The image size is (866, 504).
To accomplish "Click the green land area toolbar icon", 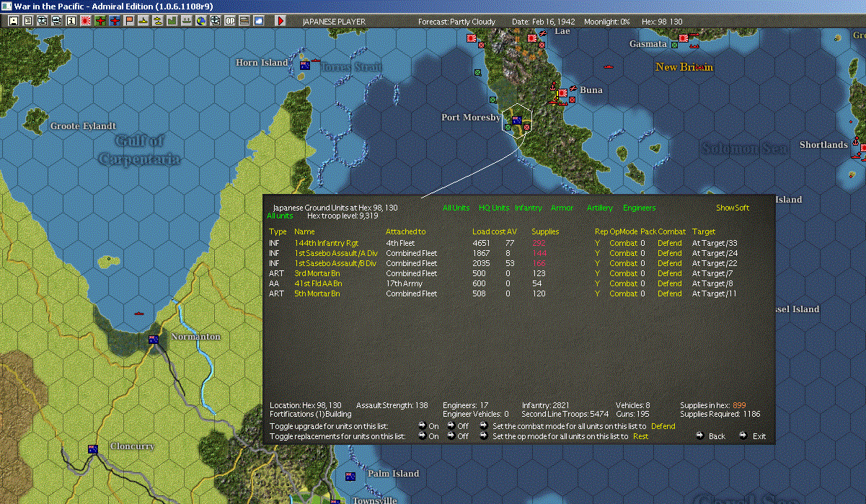I will click(x=172, y=21).
